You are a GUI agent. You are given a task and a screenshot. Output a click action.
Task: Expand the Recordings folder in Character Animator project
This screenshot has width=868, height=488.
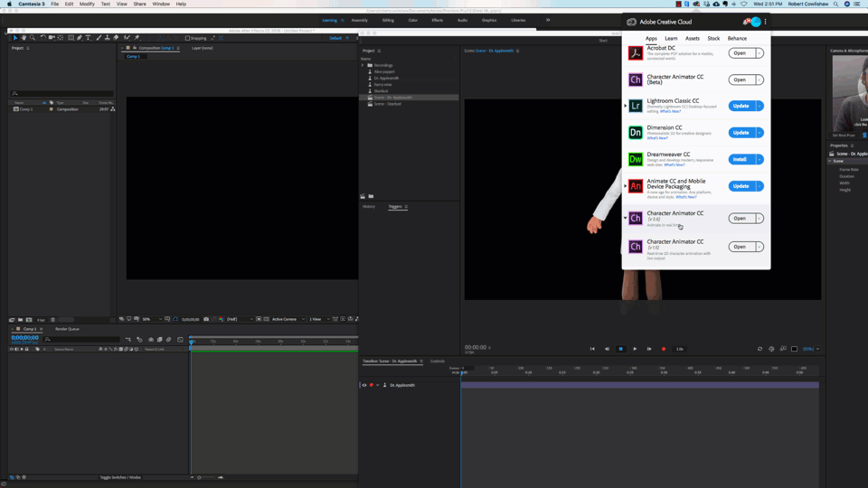(x=363, y=65)
